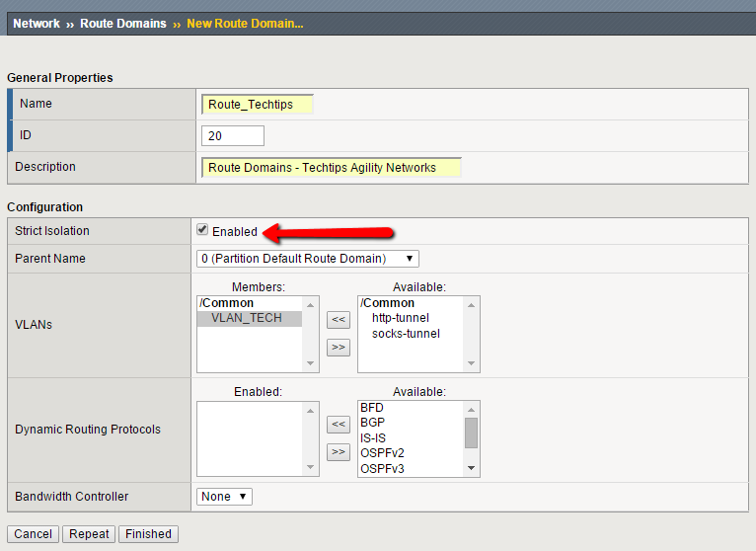Open the Parent Name dropdown
Screen dimensions: 756x551
tap(308, 259)
